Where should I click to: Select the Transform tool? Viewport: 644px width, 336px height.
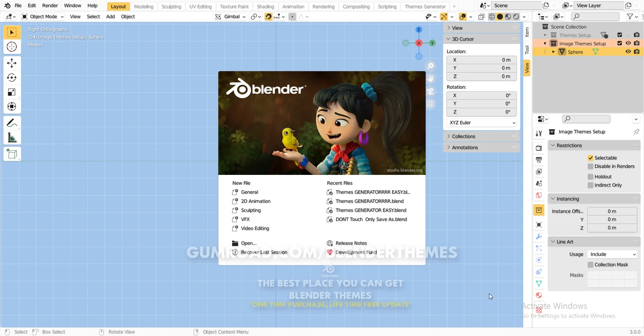click(12, 107)
